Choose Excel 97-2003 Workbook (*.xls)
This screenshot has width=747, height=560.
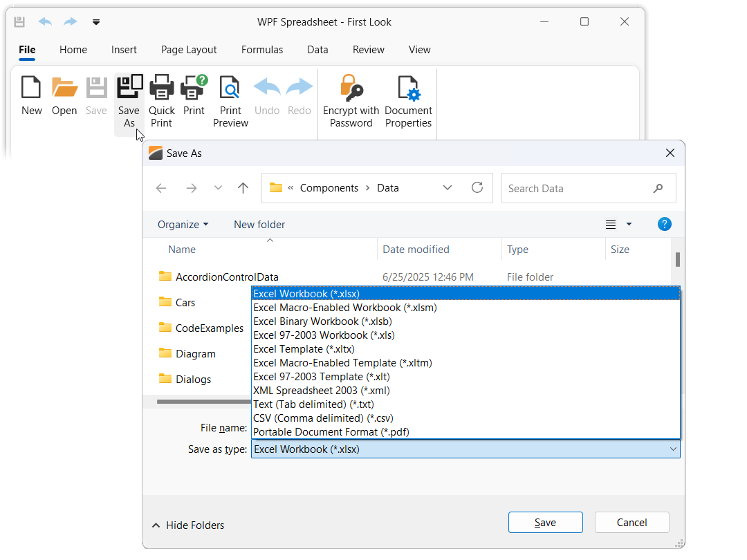click(465, 335)
